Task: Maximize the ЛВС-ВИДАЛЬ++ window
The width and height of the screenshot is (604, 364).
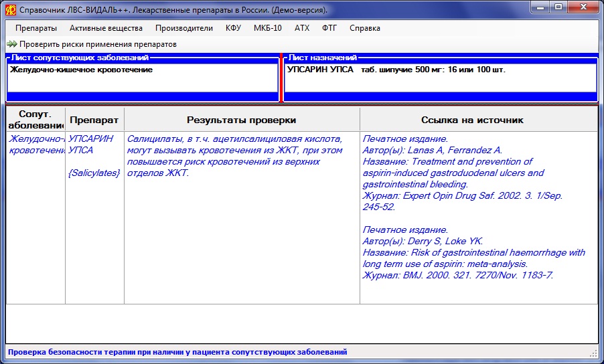Action: pyautogui.click(x=558, y=7)
